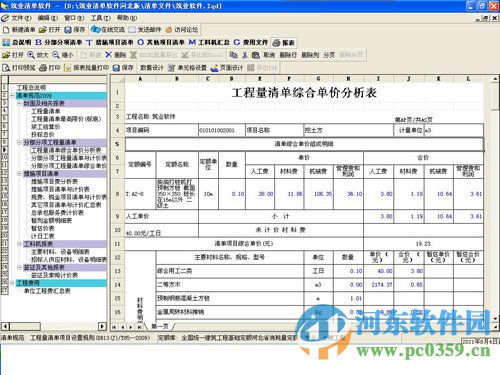Screen dimensions: 500x375
Task: Select 工程量清单综合单价分析表 tree item
Action: click(66, 150)
